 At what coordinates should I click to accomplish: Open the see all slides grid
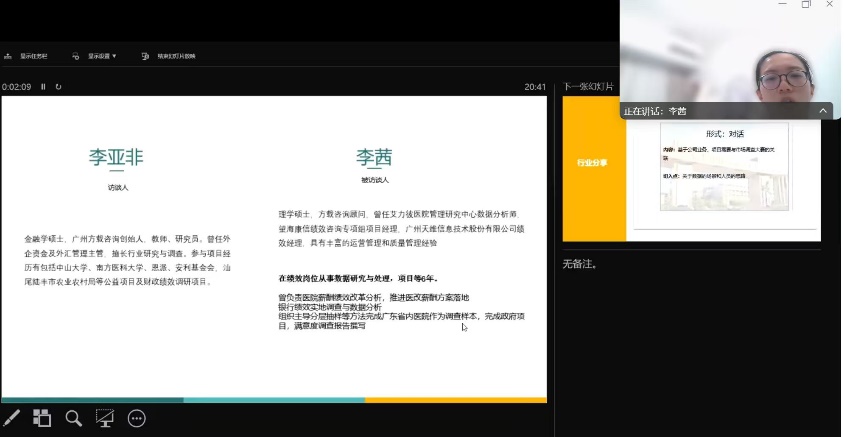pos(42,418)
